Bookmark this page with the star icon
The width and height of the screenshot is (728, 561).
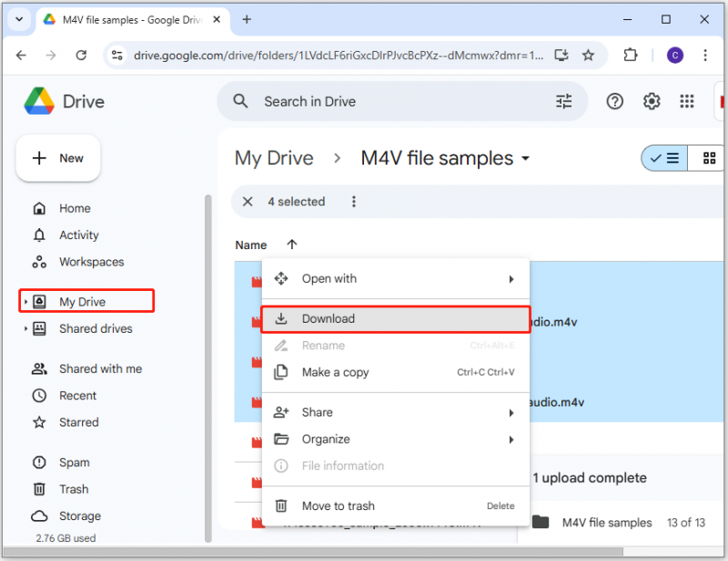(x=588, y=55)
